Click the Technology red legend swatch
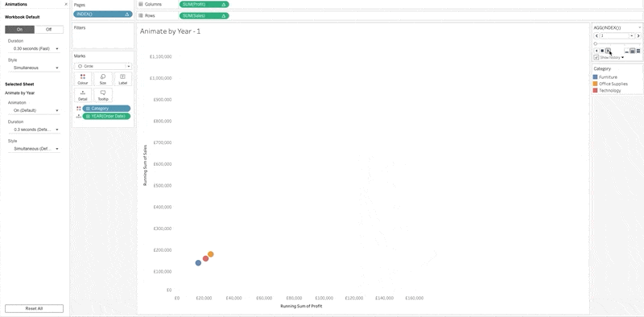 (595, 90)
